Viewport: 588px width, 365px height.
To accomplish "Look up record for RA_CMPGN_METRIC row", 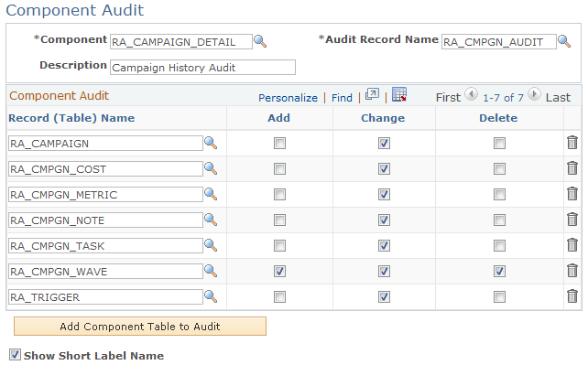I will click(211, 194).
